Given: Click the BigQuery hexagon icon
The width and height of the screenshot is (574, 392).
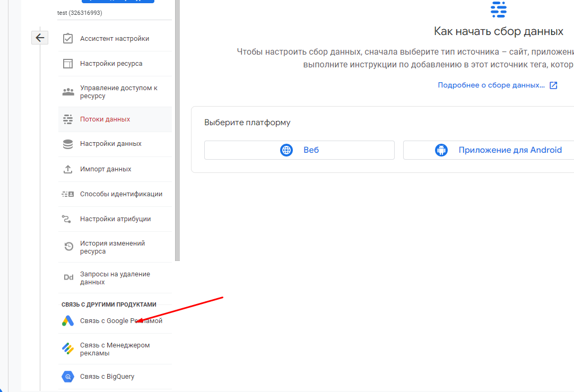Looking at the screenshot, I should click(x=68, y=377).
